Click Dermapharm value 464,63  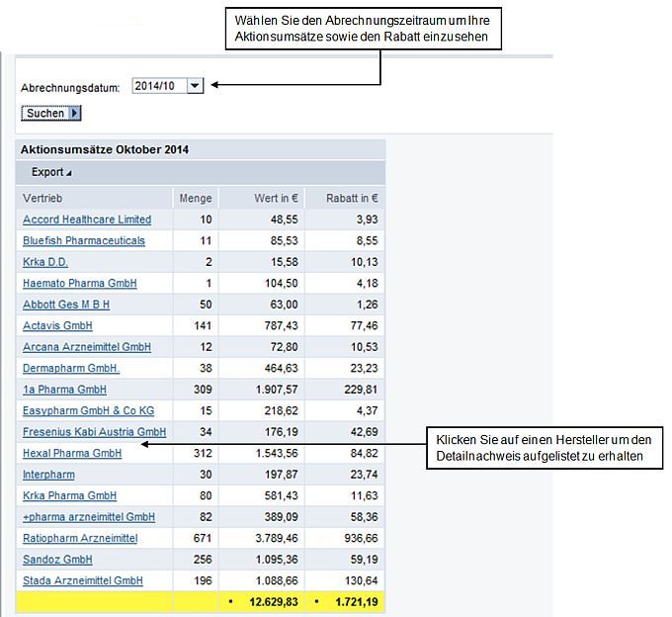281,368
